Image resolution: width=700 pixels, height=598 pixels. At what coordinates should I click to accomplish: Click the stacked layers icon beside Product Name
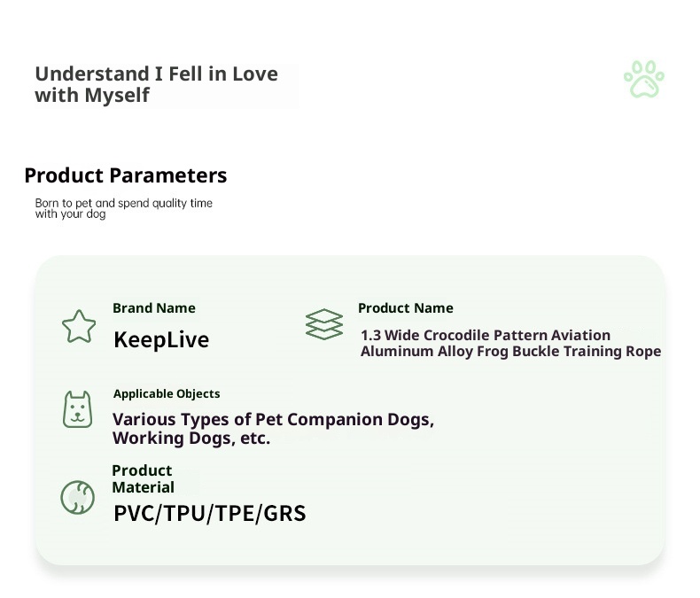(323, 324)
